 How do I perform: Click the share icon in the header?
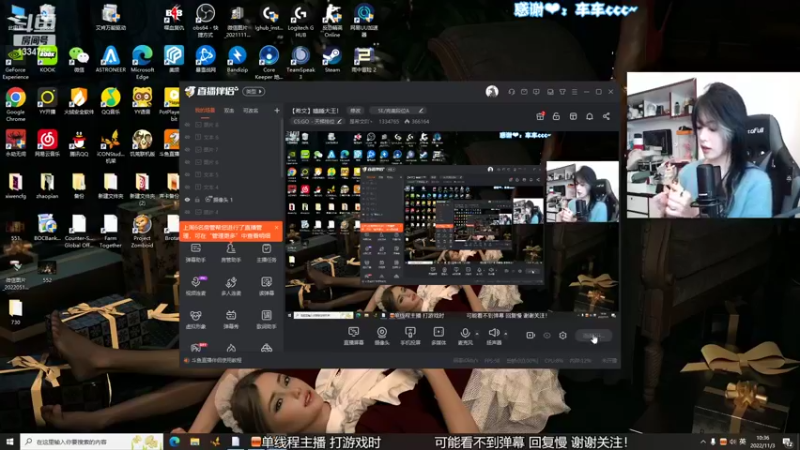(x=606, y=116)
